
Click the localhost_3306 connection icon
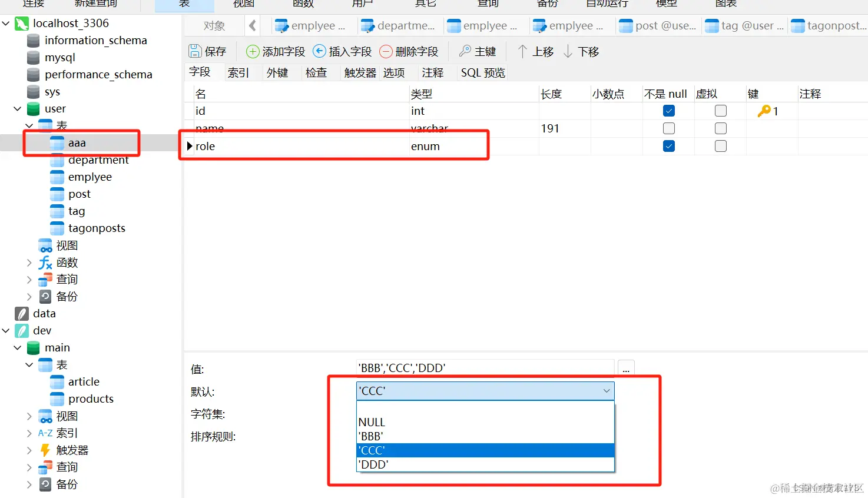pos(22,24)
